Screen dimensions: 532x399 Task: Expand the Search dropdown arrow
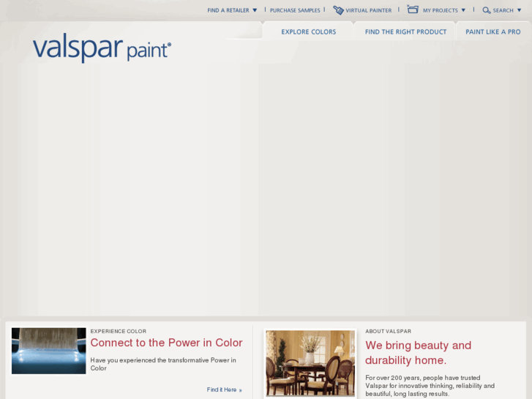519,10
